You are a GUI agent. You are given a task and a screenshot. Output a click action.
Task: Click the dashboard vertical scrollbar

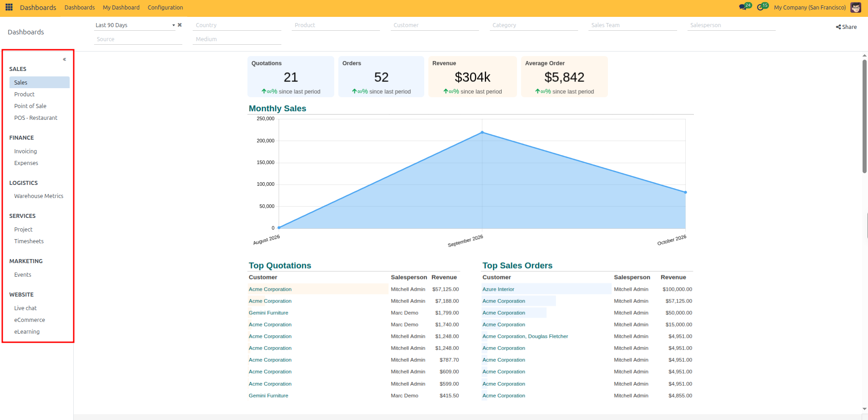864,116
